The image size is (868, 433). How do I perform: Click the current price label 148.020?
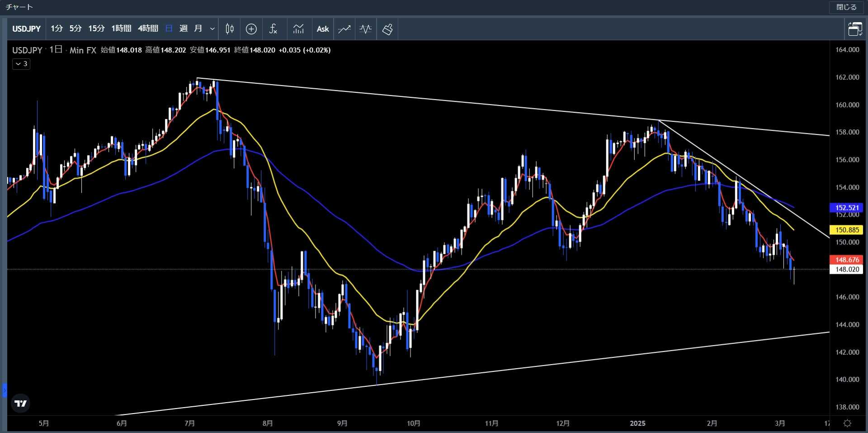tap(847, 269)
